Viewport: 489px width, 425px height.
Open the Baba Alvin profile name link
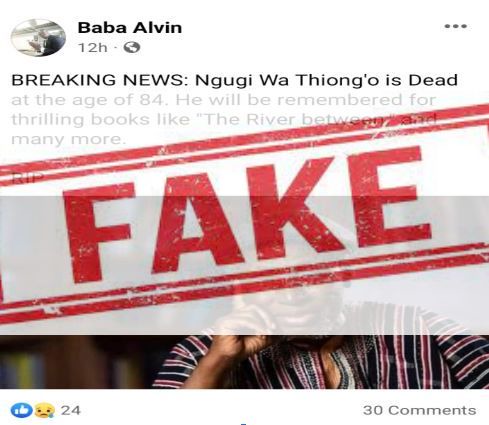[x=130, y=27]
